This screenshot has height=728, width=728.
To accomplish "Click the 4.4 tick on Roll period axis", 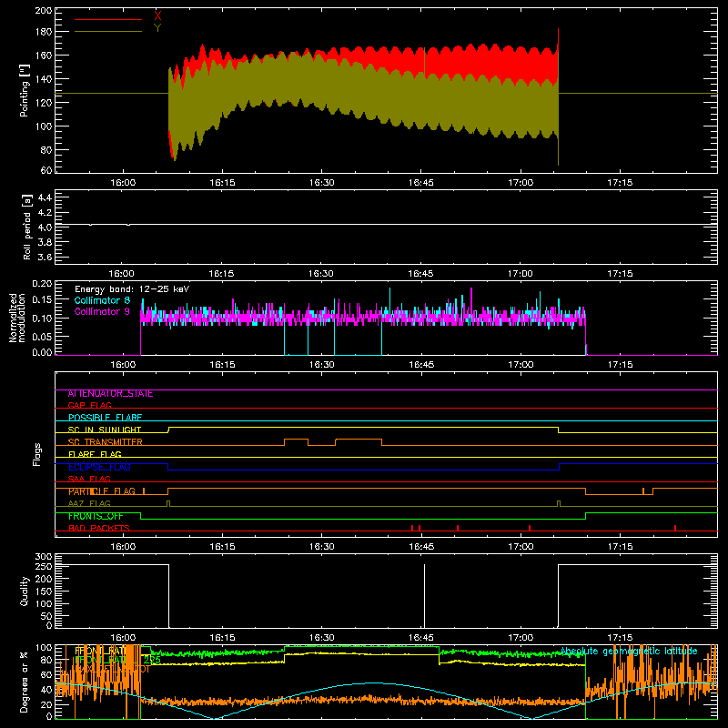I will point(45,198).
